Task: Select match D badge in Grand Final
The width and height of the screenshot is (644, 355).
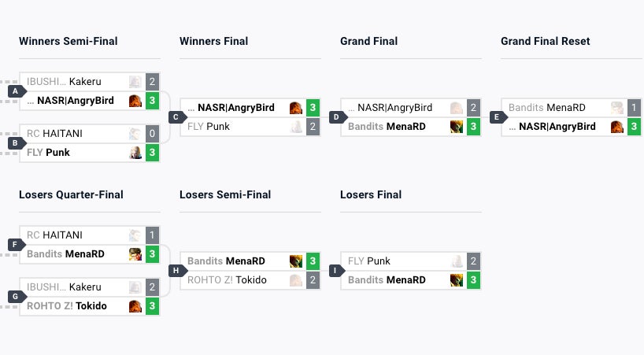Action: point(336,117)
